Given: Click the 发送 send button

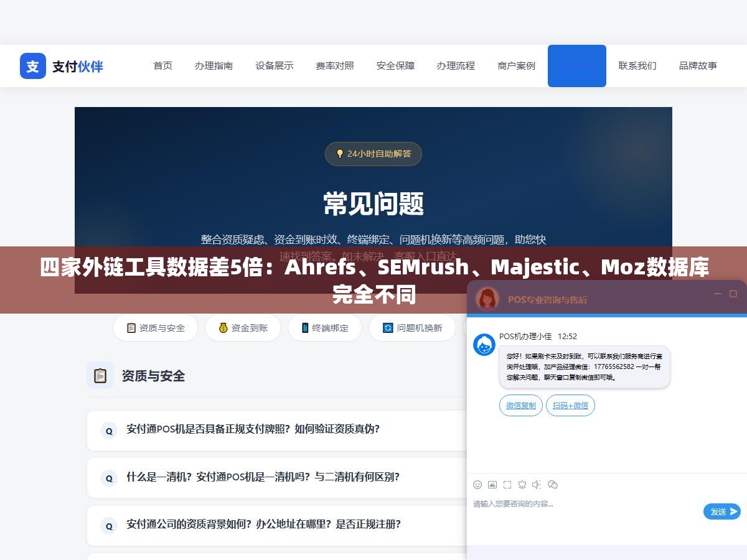Looking at the screenshot, I should click(x=722, y=511).
